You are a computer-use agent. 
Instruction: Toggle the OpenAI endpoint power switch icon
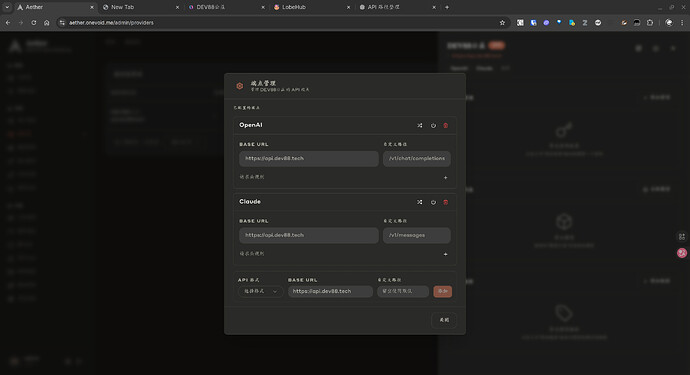click(433, 125)
